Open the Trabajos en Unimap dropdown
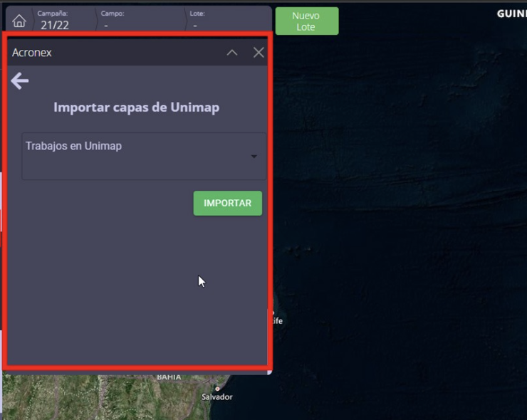This screenshot has width=527, height=420. click(144, 156)
